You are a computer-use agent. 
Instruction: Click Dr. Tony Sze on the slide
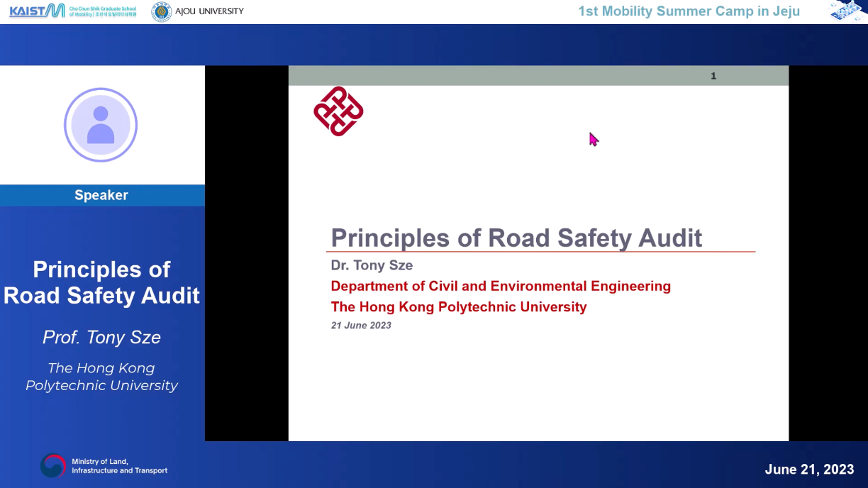click(x=372, y=265)
